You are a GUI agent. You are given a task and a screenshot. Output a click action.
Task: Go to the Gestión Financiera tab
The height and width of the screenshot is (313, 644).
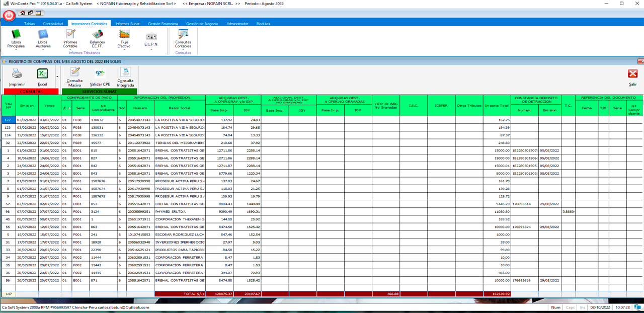164,24
